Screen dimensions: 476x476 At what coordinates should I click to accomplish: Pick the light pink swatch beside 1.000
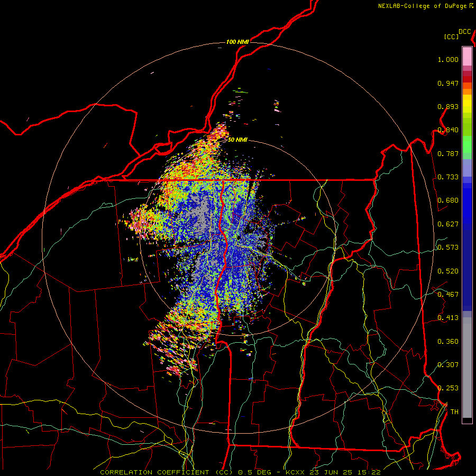click(x=467, y=57)
